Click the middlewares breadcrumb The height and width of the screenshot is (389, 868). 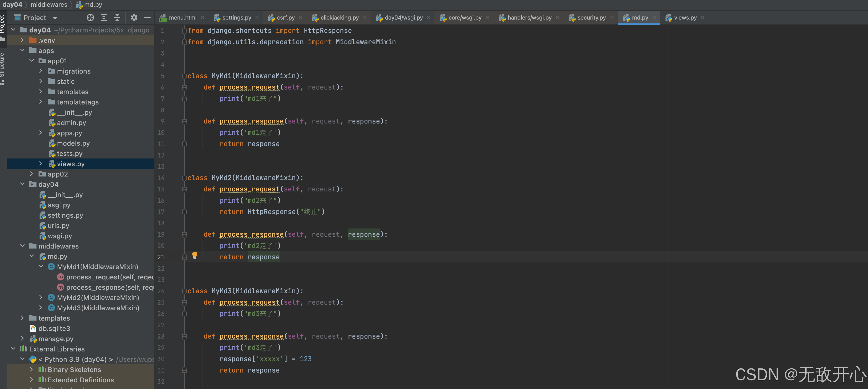[x=49, y=5]
